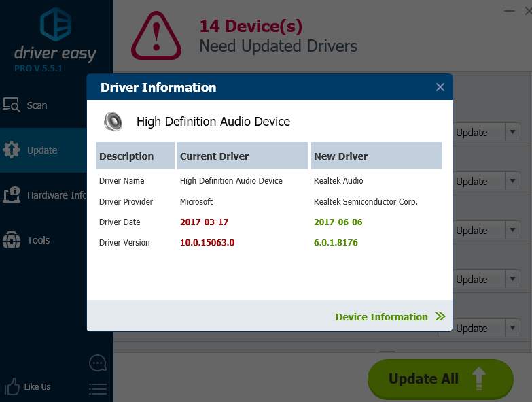The image size is (532, 402).
Task: Expand the second Update button dropdown arrow
Action: point(512,181)
